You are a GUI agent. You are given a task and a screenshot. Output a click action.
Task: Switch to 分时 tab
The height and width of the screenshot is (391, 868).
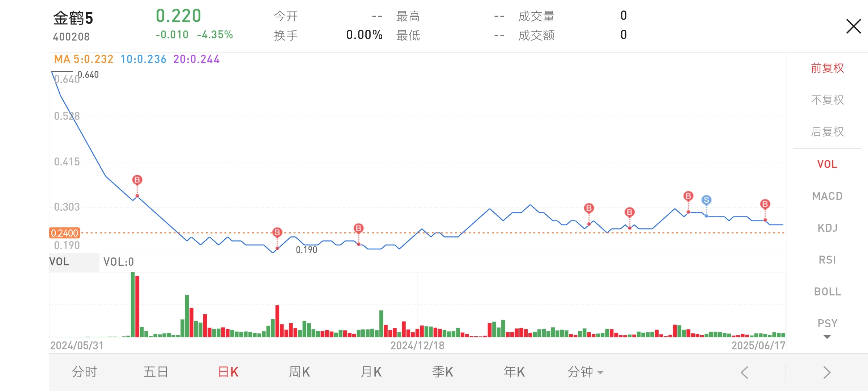tap(84, 372)
